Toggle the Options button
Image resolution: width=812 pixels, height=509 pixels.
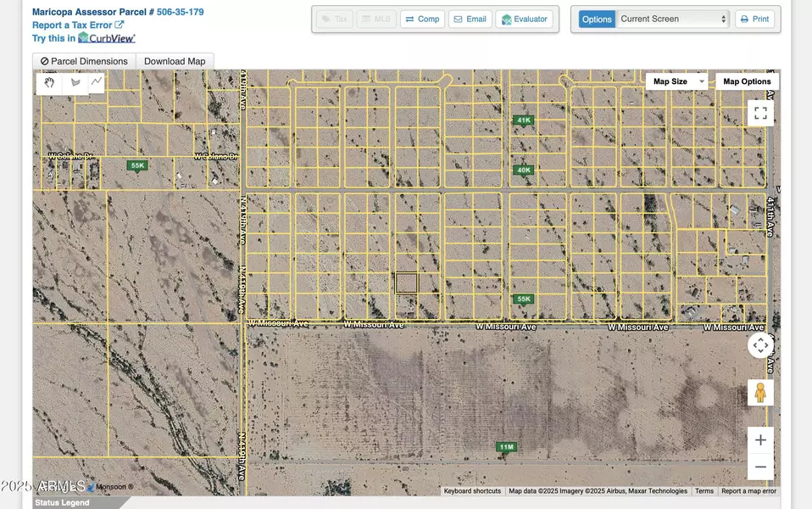596,18
